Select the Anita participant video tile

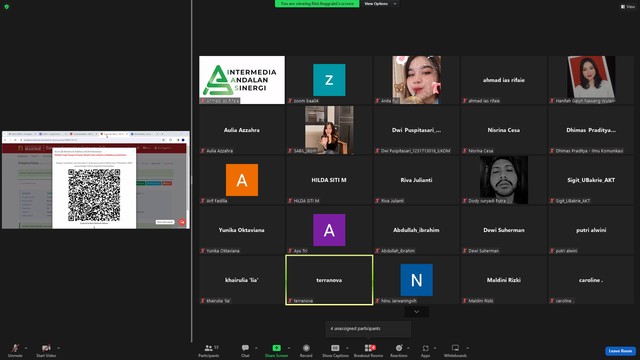tap(416, 80)
